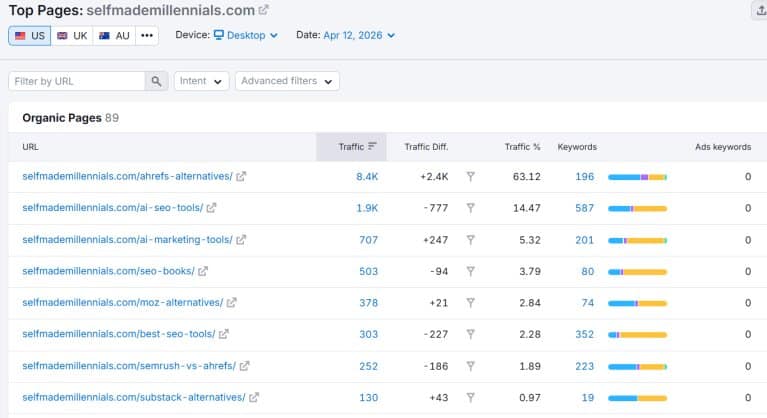
Task: Sort by Ads keywords column header
Action: (723, 147)
